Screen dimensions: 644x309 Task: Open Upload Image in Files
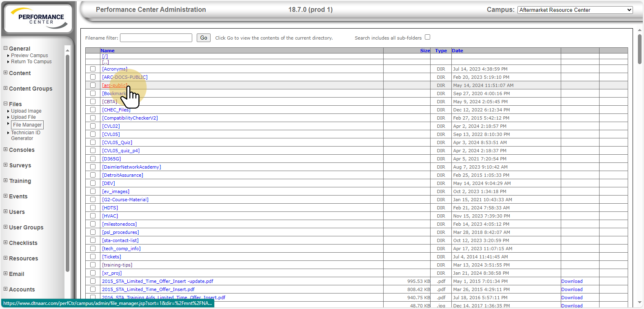[x=26, y=111]
